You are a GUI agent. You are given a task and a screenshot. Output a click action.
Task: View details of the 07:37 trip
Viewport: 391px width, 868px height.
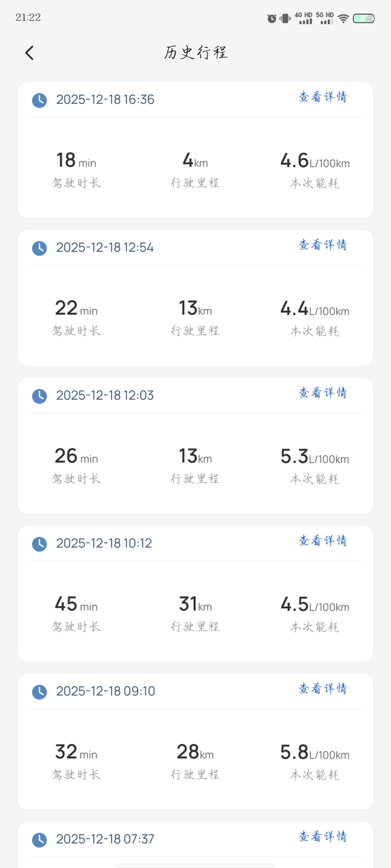coord(323,837)
